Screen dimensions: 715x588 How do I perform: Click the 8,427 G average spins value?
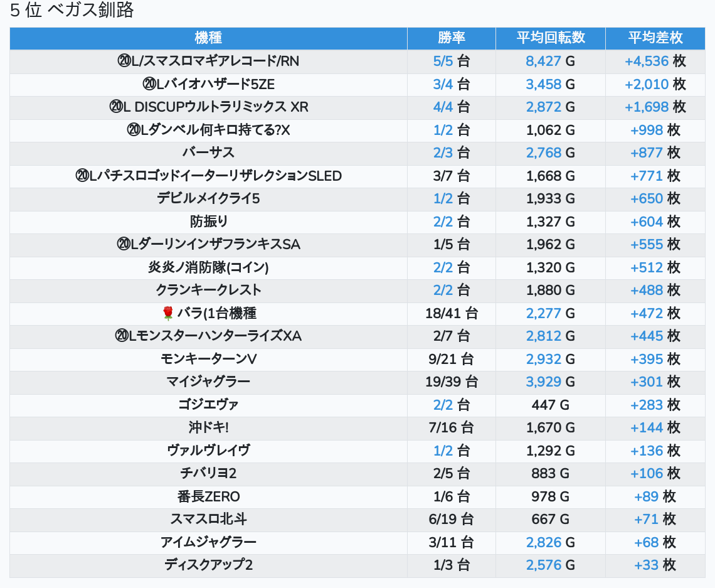tap(550, 61)
